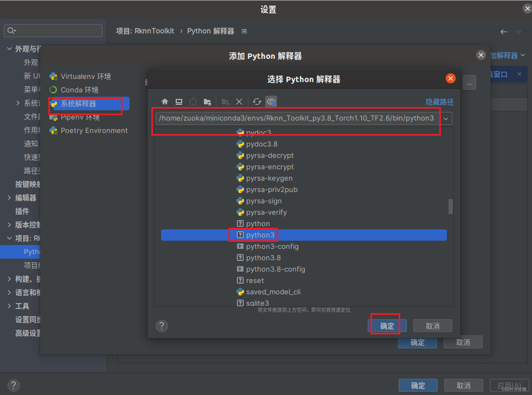Viewport: 532px width, 395px height.
Task: Select the reset file
Action: point(250,281)
